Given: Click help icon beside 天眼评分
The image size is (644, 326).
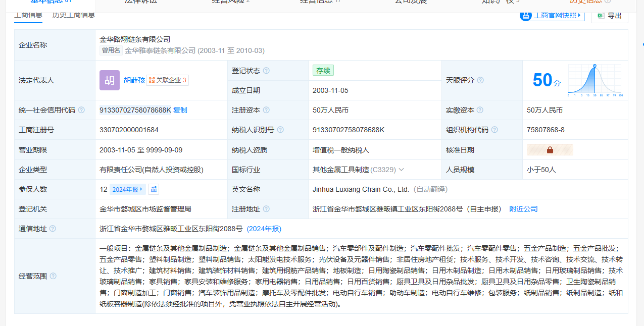Looking at the screenshot, I should (x=480, y=80).
